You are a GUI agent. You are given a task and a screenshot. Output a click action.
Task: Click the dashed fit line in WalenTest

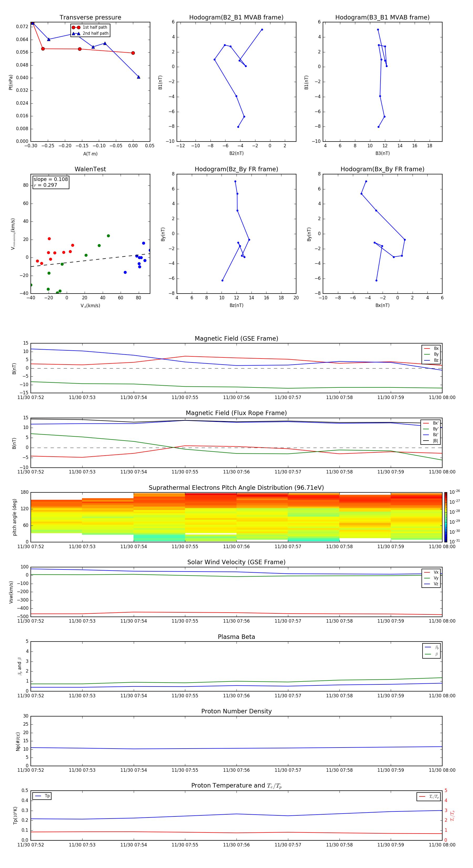(x=90, y=260)
